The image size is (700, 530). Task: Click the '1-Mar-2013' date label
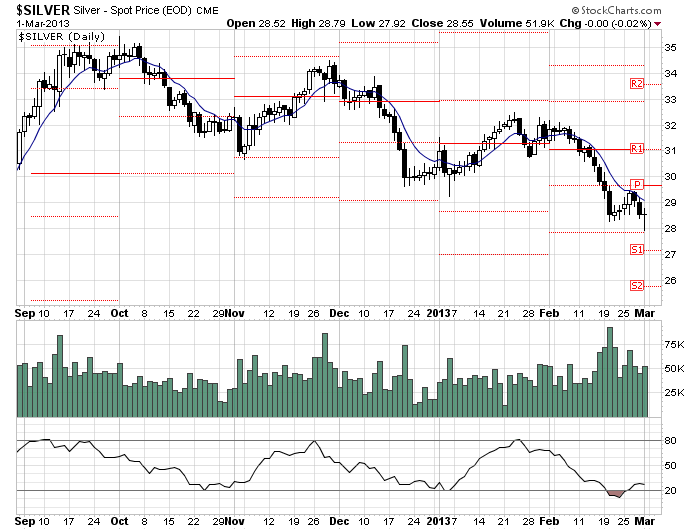point(43,23)
